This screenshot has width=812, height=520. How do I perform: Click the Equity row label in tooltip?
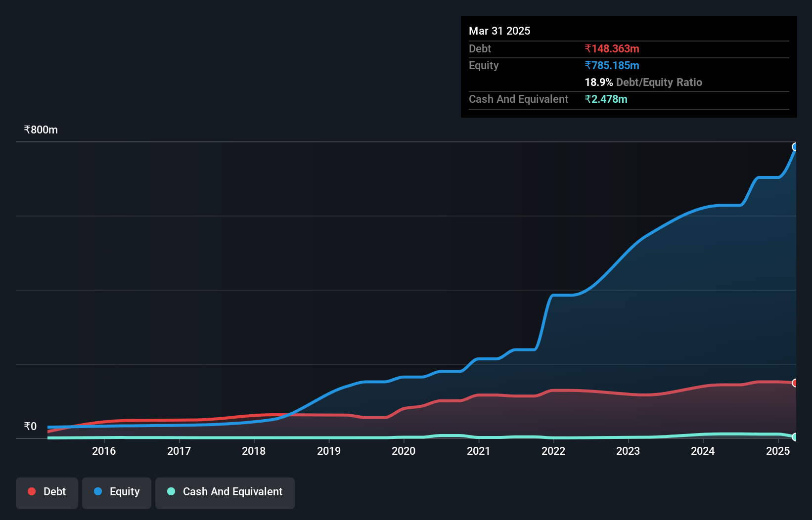484,65
